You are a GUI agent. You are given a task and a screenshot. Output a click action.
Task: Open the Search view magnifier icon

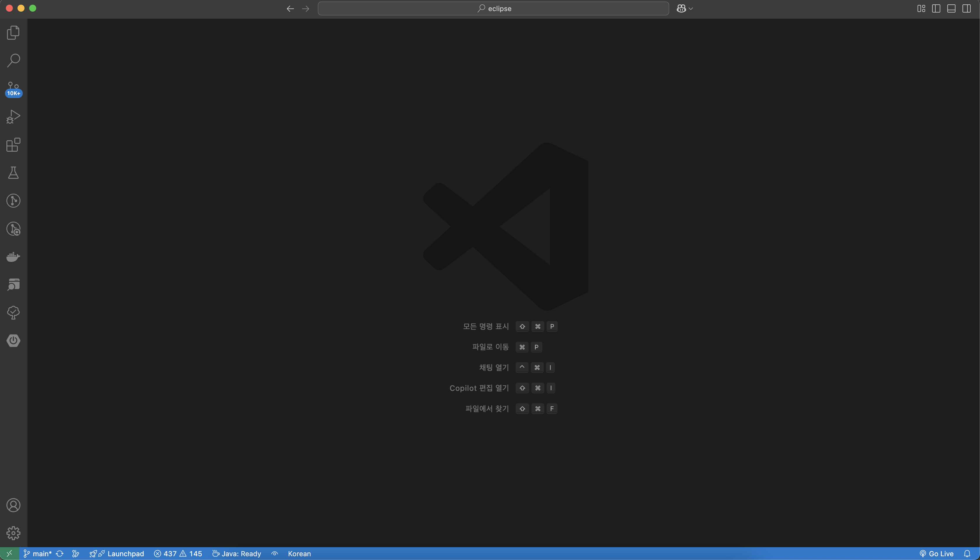(13, 60)
